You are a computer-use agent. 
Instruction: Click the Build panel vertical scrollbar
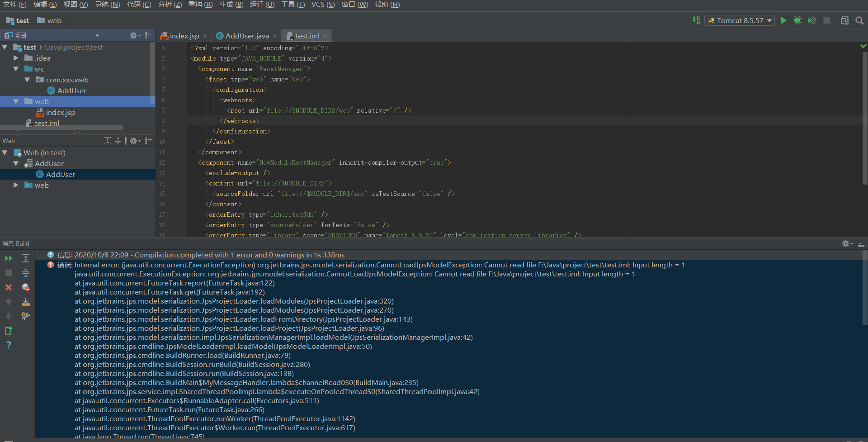point(864,287)
